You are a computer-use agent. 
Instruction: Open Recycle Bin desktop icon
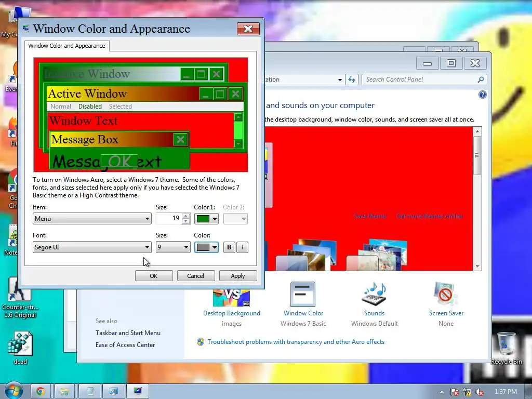[x=506, y=348]
